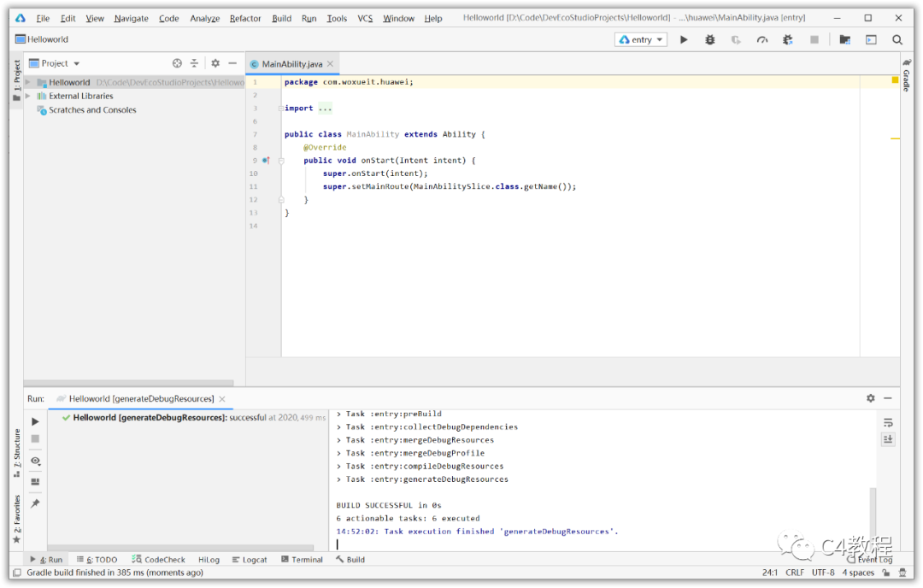Open the HiLog tool window

tap(209, 560)
